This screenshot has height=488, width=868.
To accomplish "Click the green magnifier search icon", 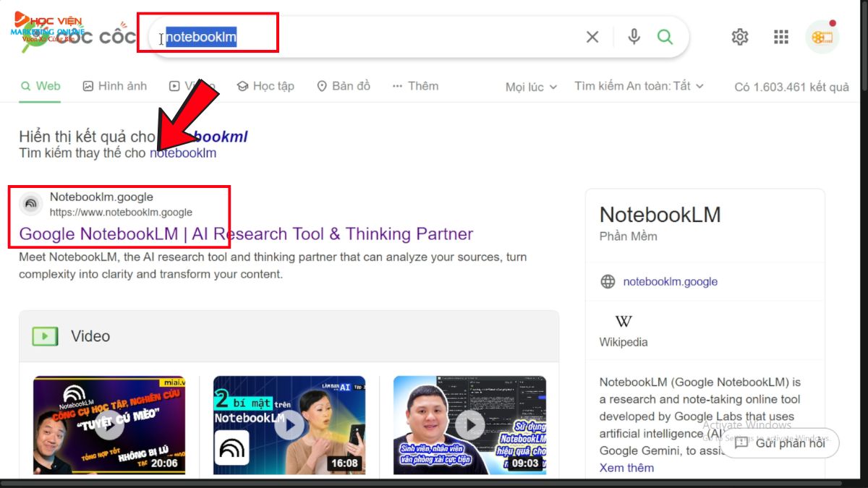I will pyautogui.click(x=665, y=37).
